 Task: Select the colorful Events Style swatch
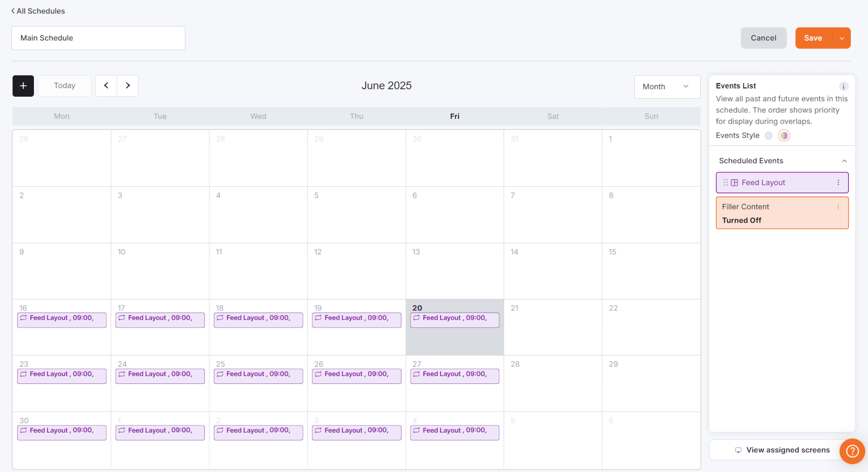(784, 136)
